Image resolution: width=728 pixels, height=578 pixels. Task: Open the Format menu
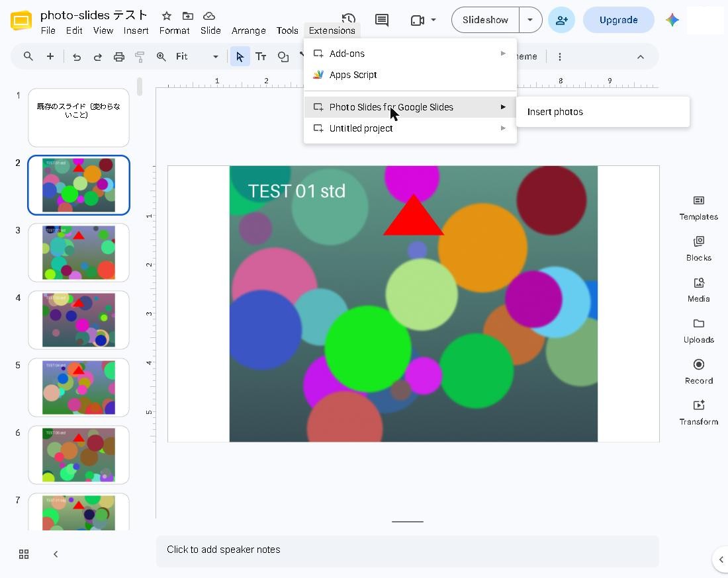point(174,30)
